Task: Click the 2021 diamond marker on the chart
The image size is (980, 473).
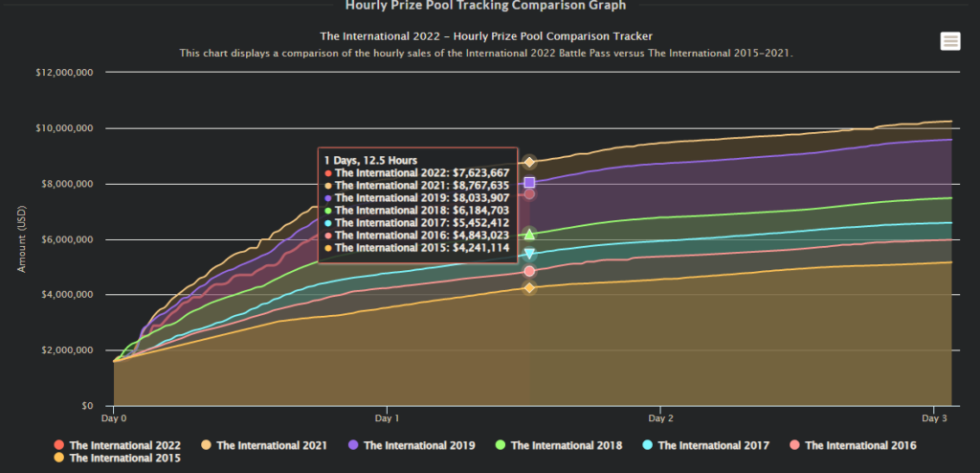Action: point(529,162)
